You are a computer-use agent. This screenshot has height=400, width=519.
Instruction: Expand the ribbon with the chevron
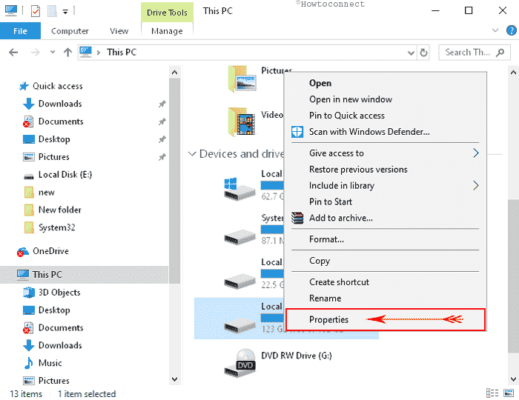pyautogui.click(x=495, y=30)
